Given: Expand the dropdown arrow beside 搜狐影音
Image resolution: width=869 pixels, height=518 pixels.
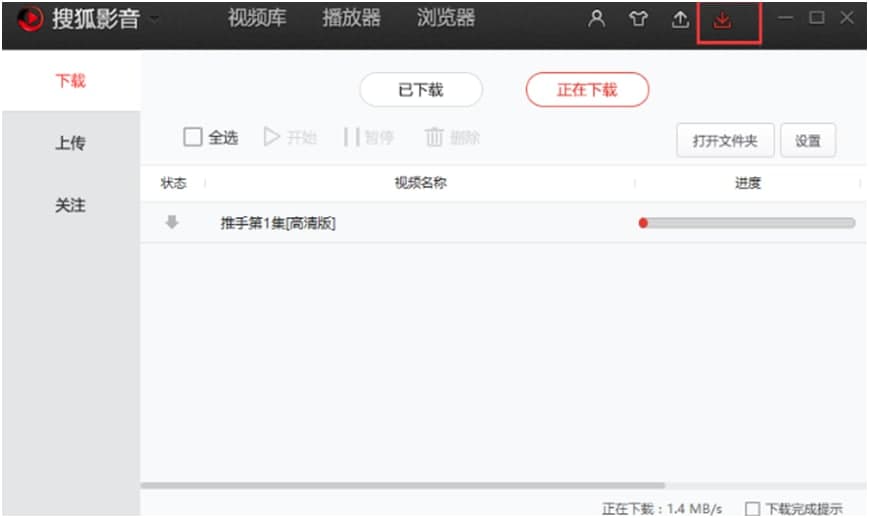Looking at the screenshot, I should (x=155, y=19).
